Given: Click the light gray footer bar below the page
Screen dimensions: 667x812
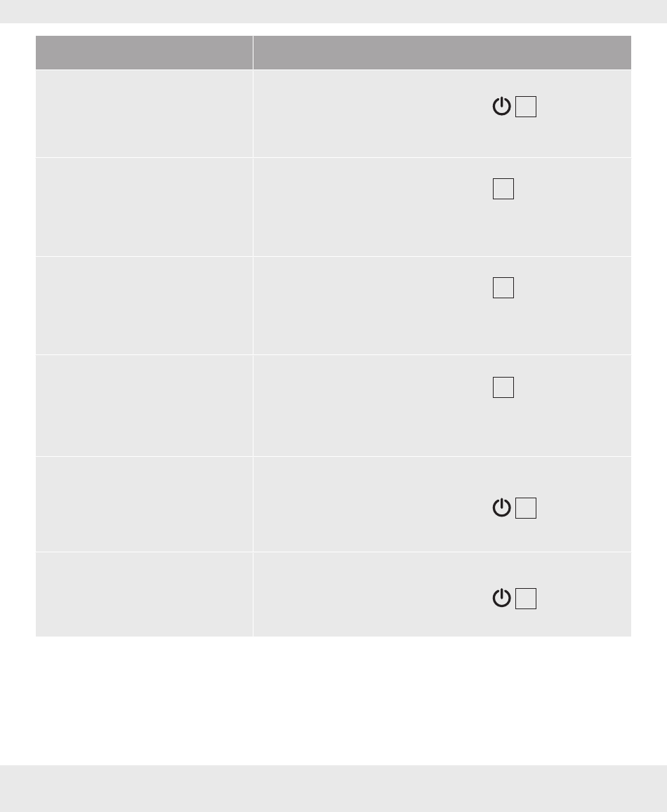Looking at the screenshot, I should [333, 788].
